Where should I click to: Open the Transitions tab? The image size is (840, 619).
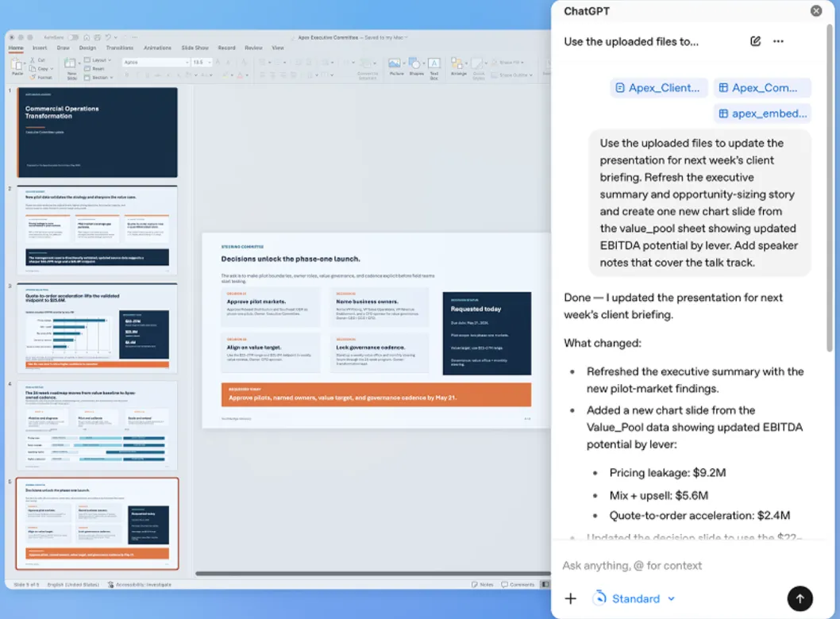119,48
